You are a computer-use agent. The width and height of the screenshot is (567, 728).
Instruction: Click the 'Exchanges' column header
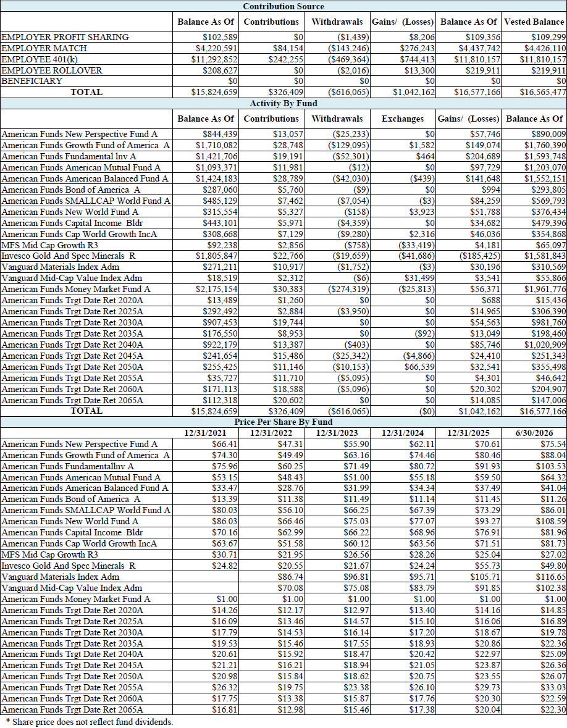(x=403, y=119)
